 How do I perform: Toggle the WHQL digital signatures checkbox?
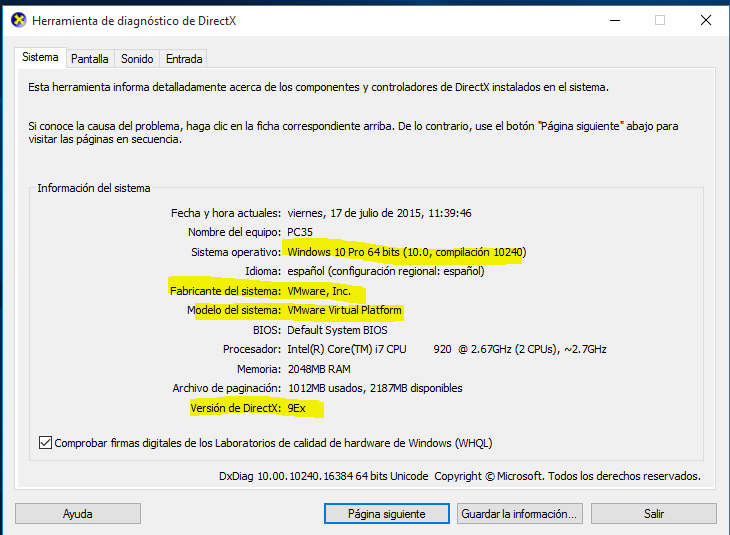point(45,442)
